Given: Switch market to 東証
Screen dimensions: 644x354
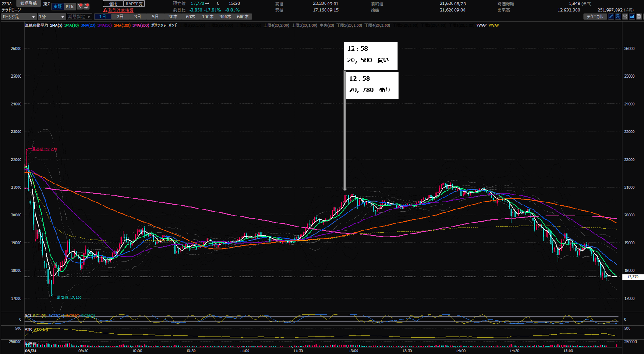Looking at the screenshot, I should tap(57, 7).
